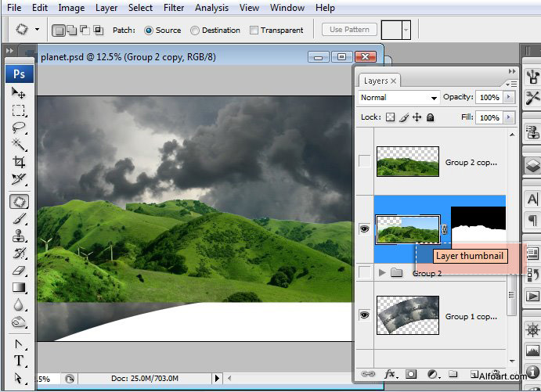Screen dimensions: 541x392
Task: Open the Filter menu
Action: click(174, 8)
